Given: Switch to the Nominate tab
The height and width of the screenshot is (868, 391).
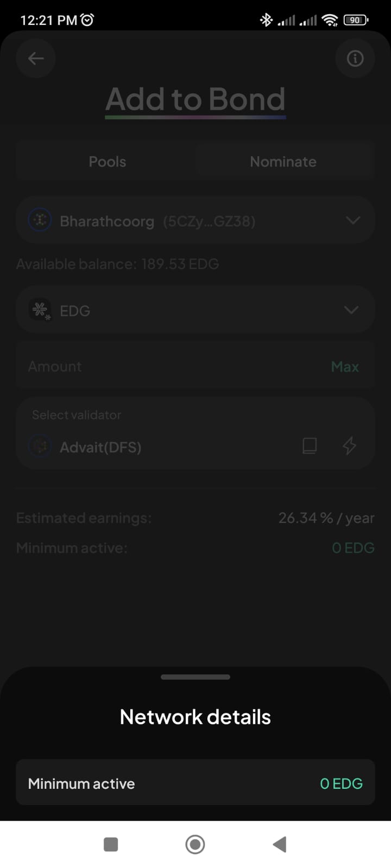Looking at the screenshot, I should (283, 162).
